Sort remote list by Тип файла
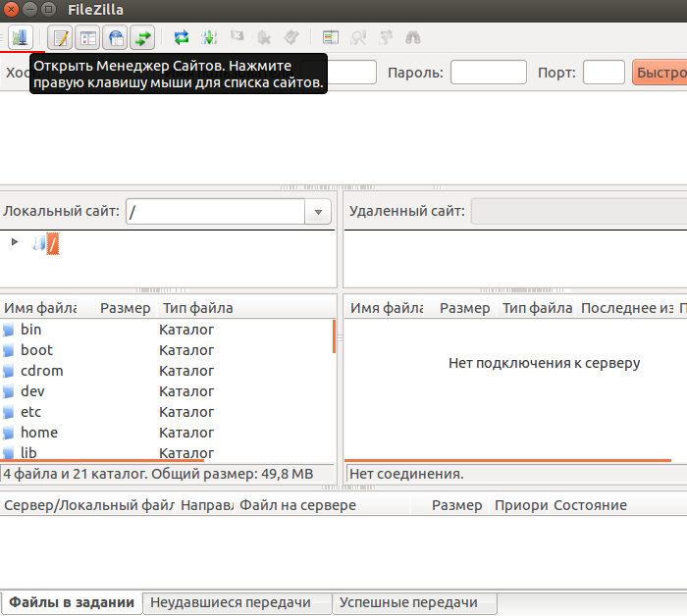Viewport: 687px width, 616px height. point(537,308)
